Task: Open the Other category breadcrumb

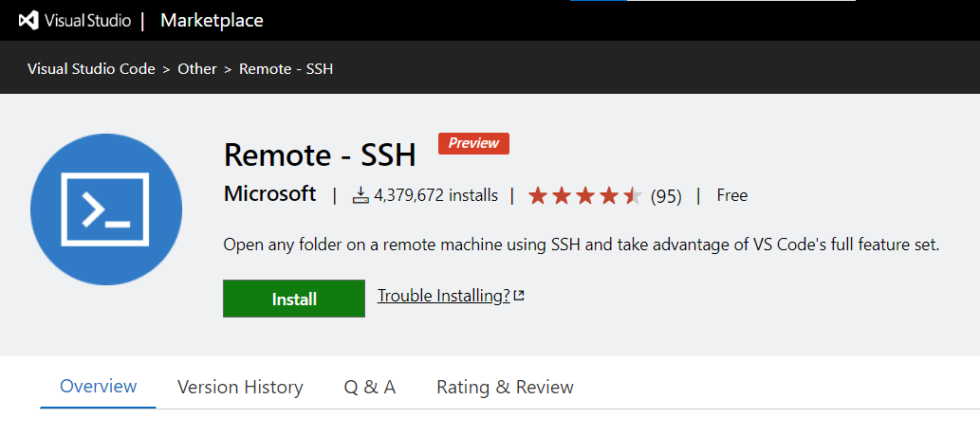Action: pyautogui.click(x=197, y=68)
